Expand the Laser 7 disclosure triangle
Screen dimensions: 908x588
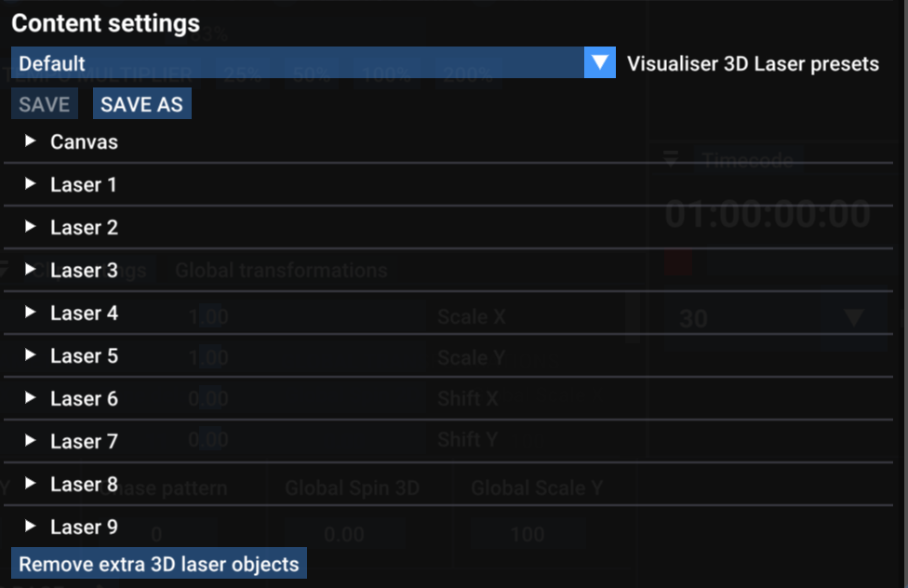click(31, 441)
